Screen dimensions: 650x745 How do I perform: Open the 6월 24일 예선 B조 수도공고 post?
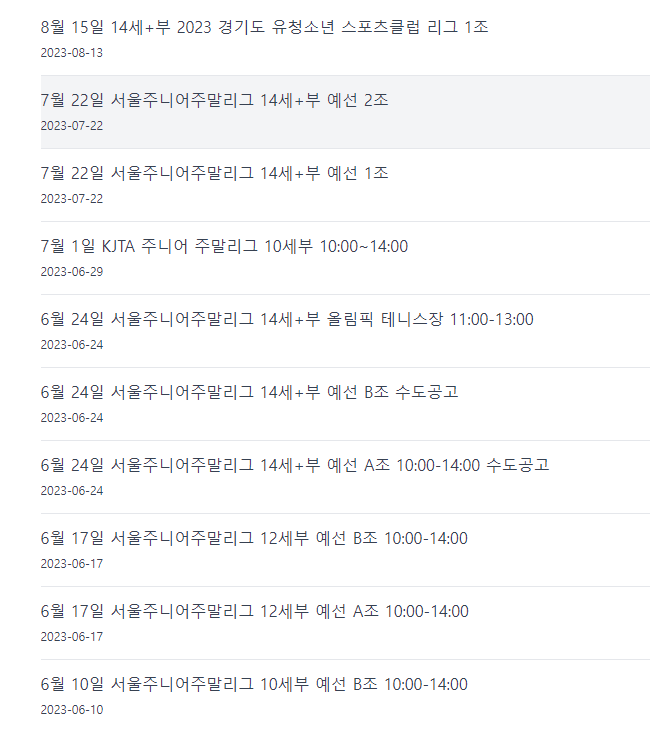pos(249,392)
